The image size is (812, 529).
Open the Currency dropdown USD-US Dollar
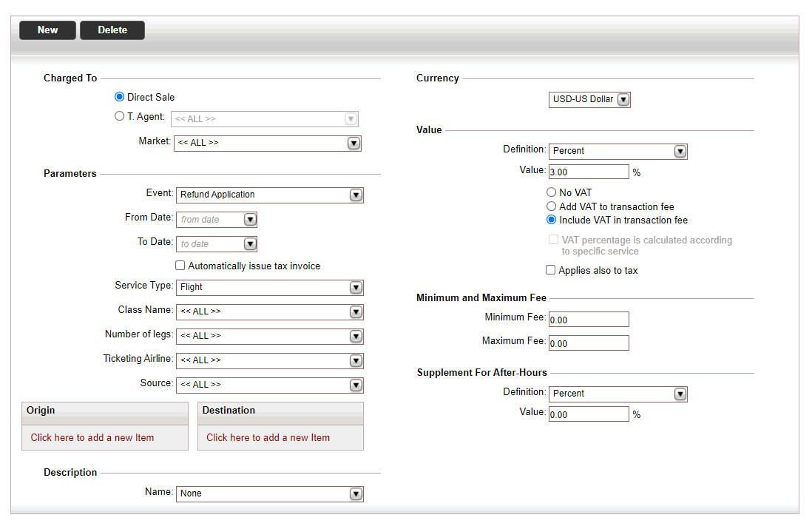[x=590, y=99]
